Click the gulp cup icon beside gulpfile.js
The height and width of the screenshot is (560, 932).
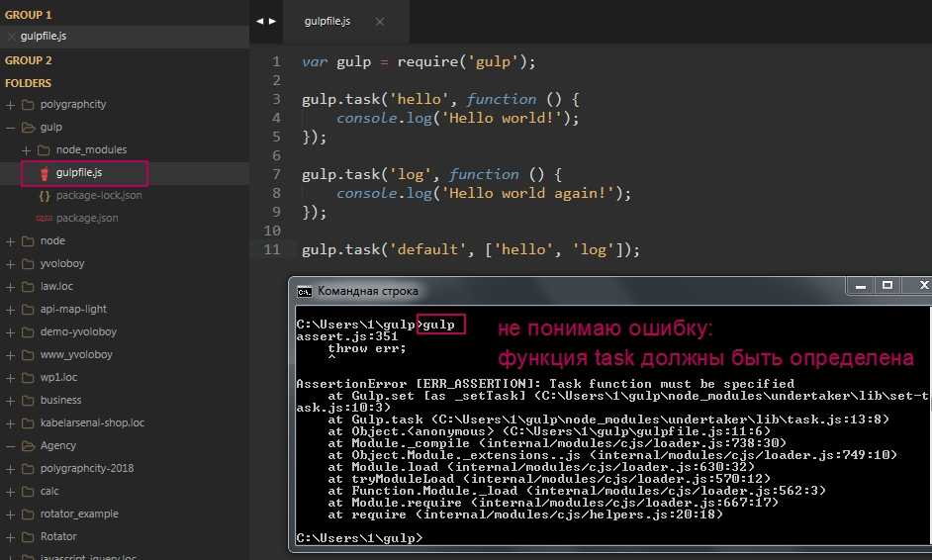(44, 173)
